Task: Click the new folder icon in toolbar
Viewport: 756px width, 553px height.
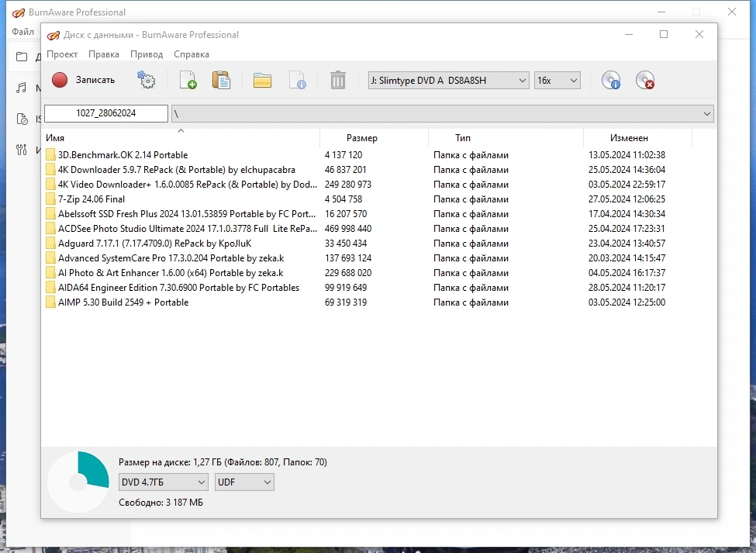Action: (x=262, y=80)
